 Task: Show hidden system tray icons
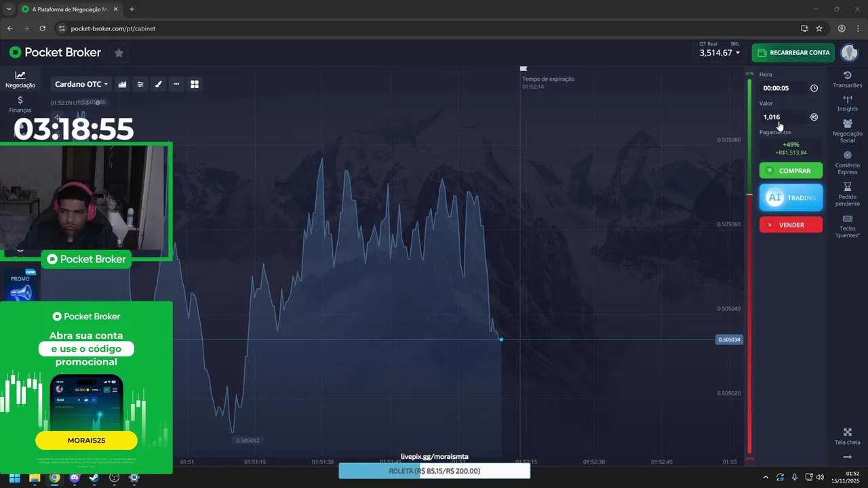pos(766,478)
